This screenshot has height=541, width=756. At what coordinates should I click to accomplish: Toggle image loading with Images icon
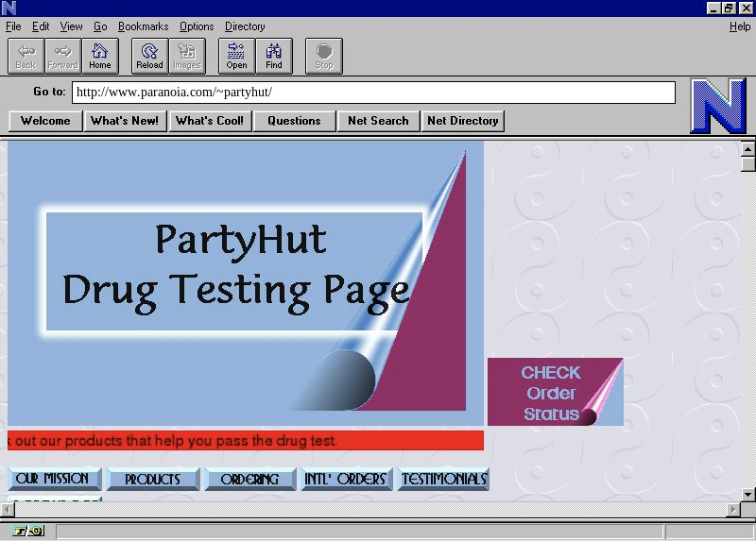click(186, 56)
